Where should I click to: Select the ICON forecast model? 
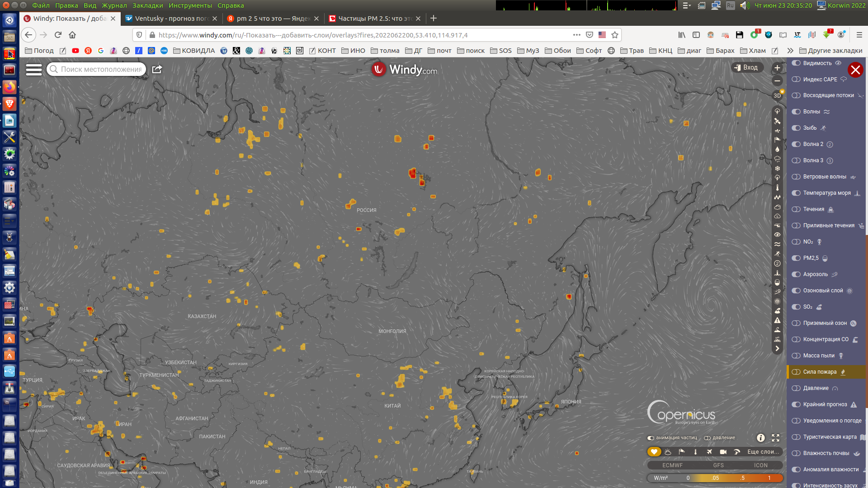[x=761, y=465]
